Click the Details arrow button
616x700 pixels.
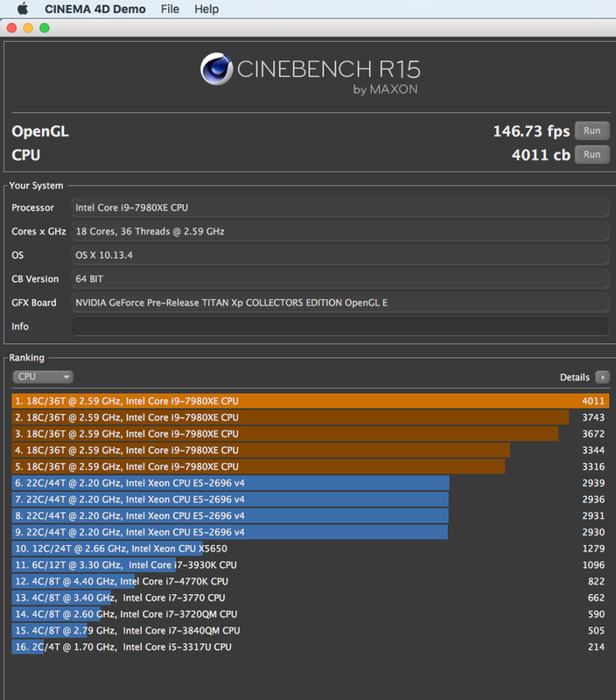tap(602, 377)
